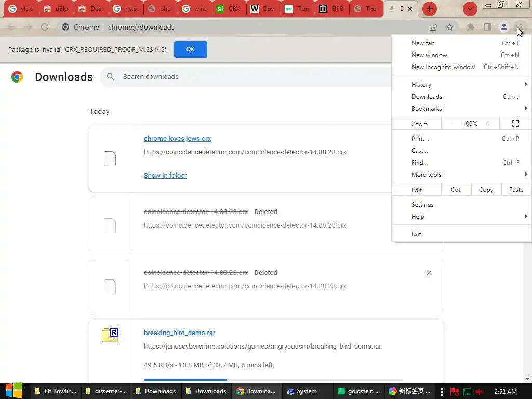Click the Windows Start button
Image resolution: width=532 pixels, height=399 pixels.
point(14,391)
